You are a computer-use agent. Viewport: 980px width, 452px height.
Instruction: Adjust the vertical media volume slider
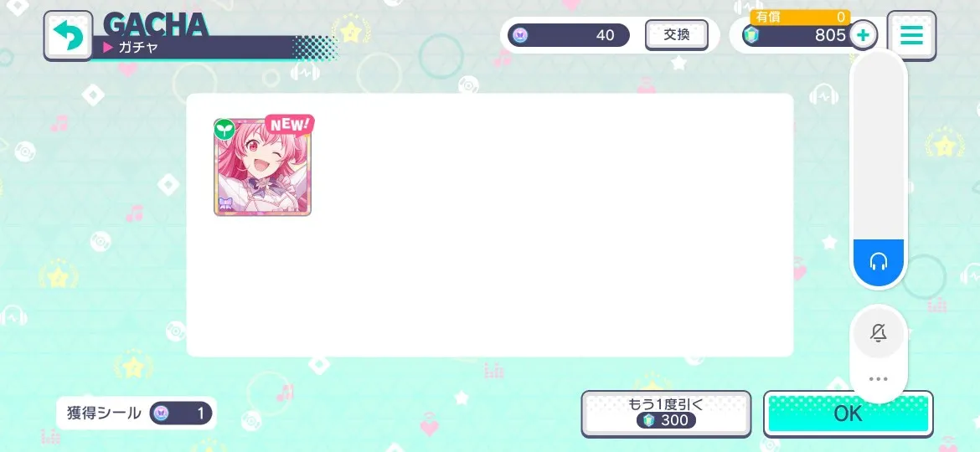tap(878, 168)
